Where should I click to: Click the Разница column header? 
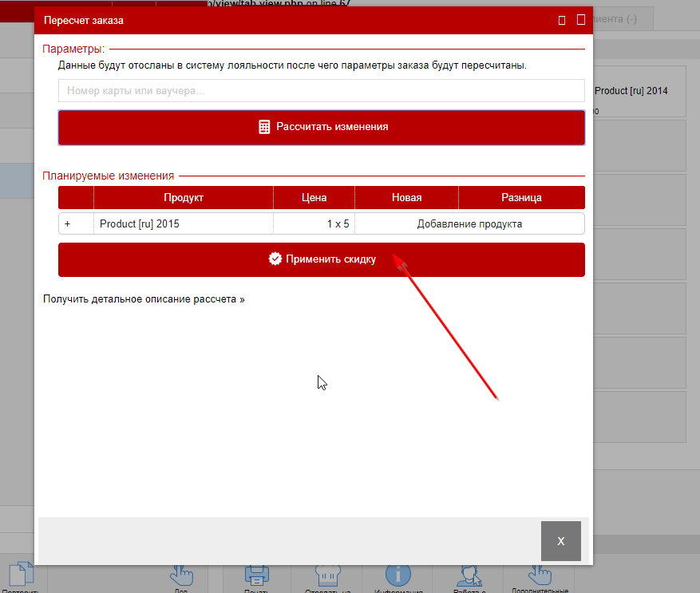tap(521, 198)
